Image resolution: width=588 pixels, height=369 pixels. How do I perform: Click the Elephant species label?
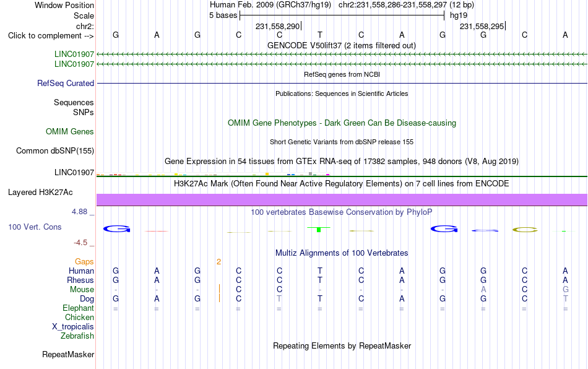pyautogui.click(x=78, y=308)
